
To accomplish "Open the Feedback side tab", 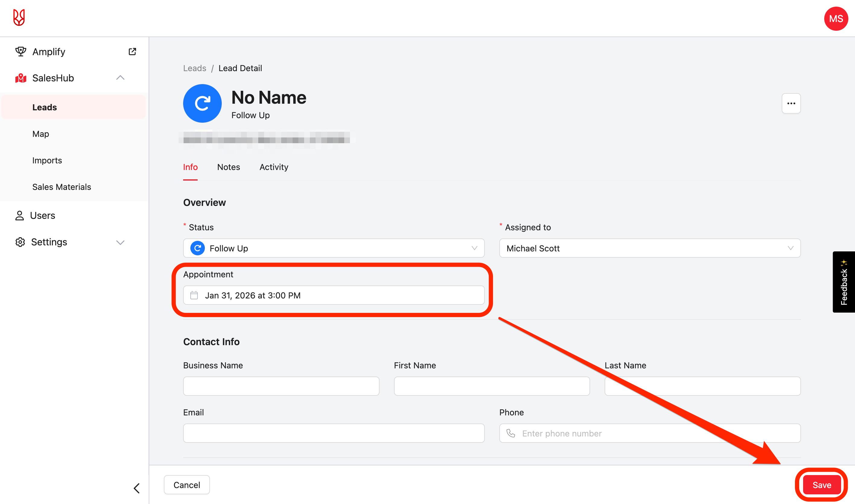I will [x=844, y=282].
